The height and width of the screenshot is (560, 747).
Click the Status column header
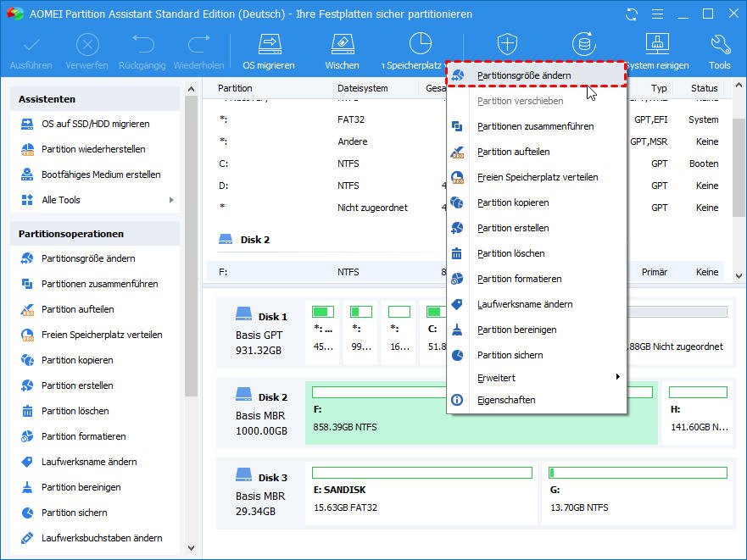[x=704, y=88]
